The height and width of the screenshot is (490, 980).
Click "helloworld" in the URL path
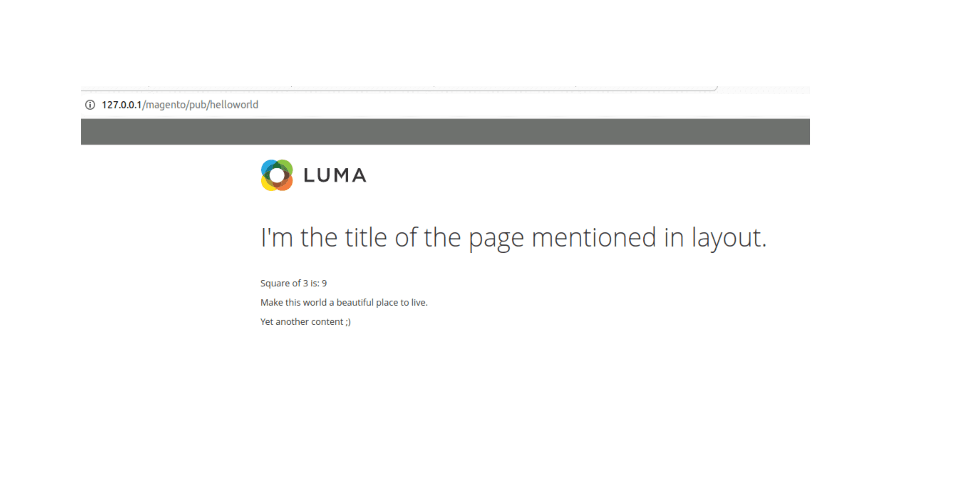(x=234, y=105)
